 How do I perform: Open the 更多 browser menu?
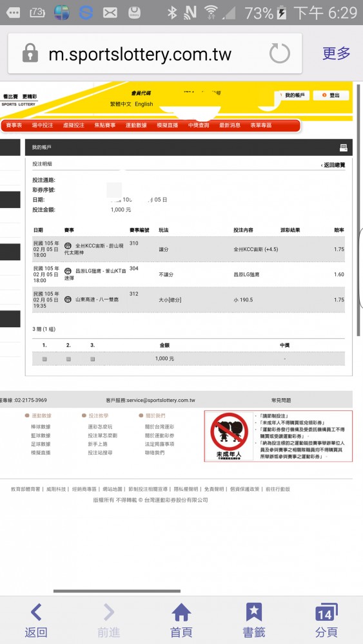coord(337,53)
